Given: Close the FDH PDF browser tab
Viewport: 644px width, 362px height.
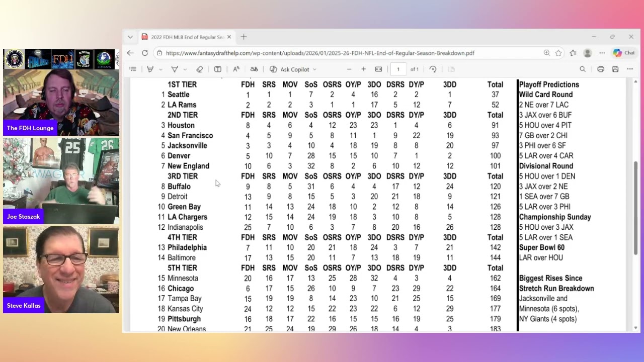Looking at the screenshot, I should tap(229, 37).
